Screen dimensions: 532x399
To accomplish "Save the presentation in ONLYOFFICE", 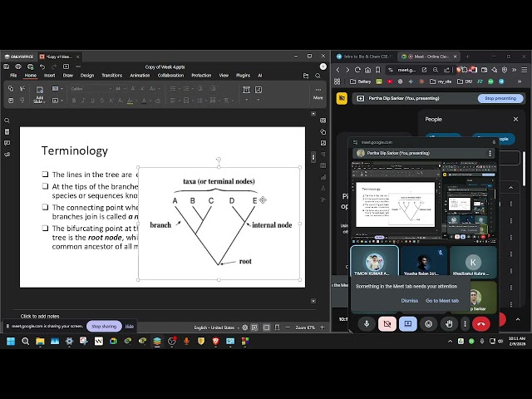I will coord(7,66).
